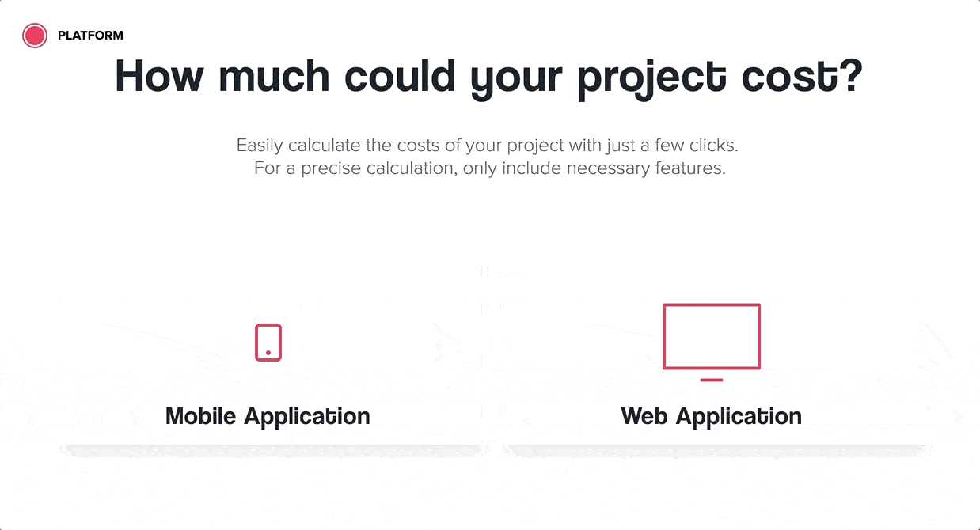Select the smartphone icon
This screenshot has height=530, width=980.
tap(268, 343)
